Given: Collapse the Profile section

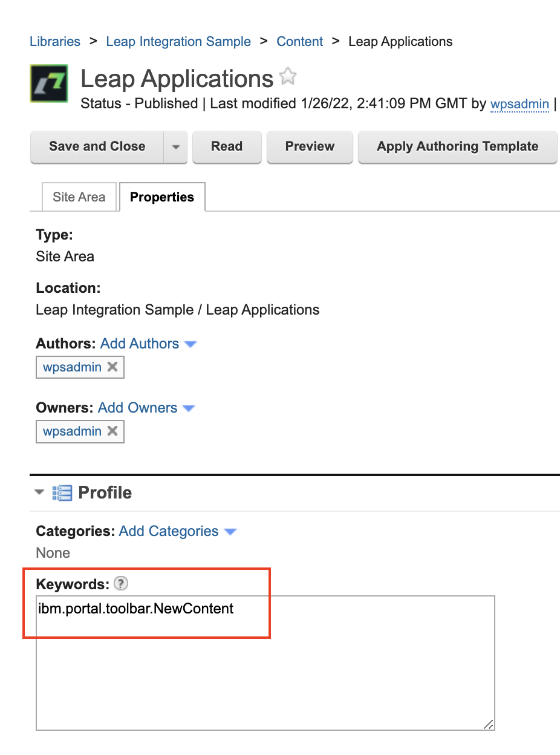Looking at the screenshot, I should [x=39, y=492].
